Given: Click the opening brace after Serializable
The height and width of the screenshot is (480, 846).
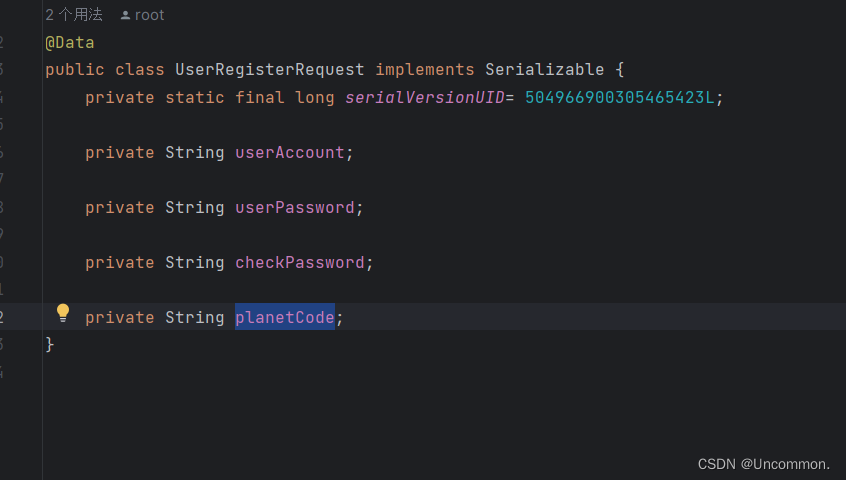Looking at the screenshot, I should click(x=619, y=70).
